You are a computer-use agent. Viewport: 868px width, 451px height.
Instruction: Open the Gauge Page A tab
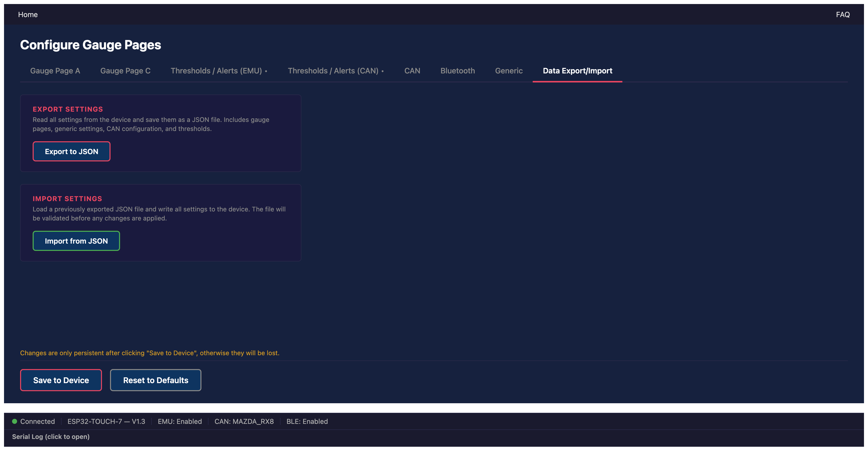55,71
